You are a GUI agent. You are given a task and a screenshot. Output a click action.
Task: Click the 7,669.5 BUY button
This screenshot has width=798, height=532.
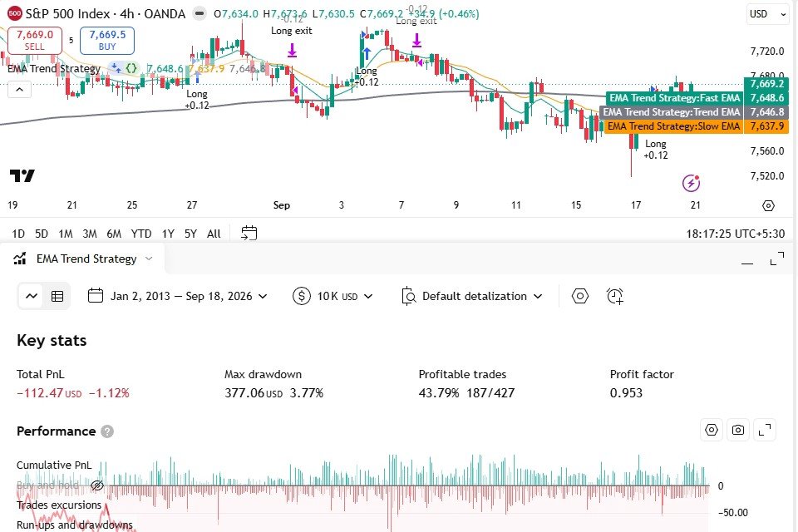(x=107, y=40)
